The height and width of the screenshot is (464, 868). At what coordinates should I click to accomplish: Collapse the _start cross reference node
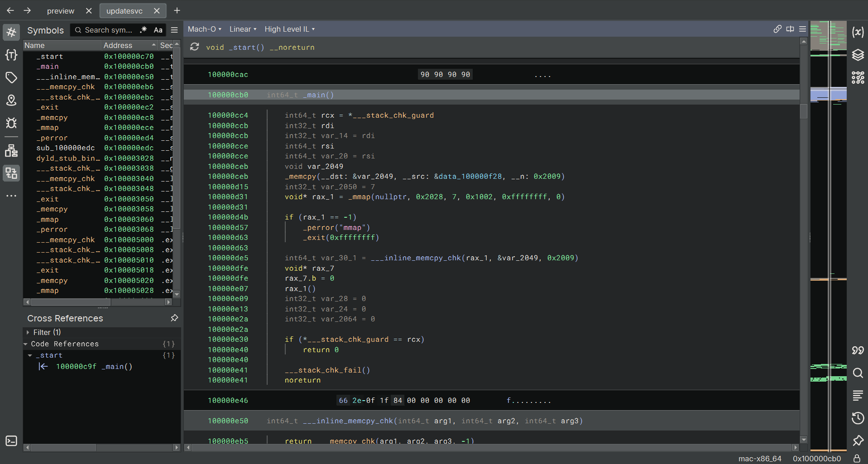click(x=30, y=355)
